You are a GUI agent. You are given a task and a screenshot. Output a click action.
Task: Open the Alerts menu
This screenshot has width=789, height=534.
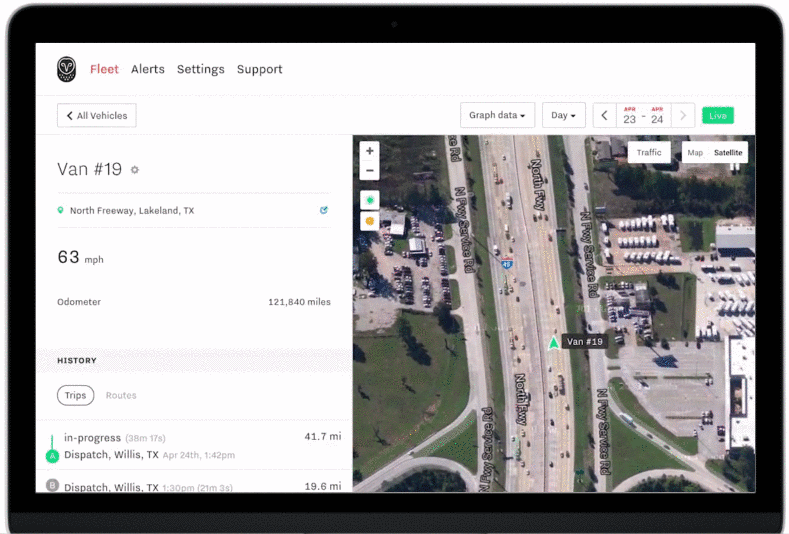pos(148,69)
